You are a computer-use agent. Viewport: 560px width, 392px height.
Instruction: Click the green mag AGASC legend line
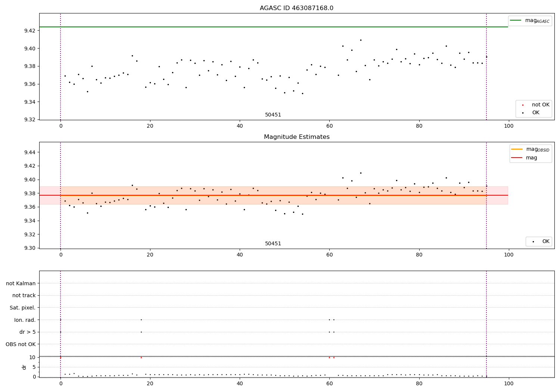click(516, 21)
